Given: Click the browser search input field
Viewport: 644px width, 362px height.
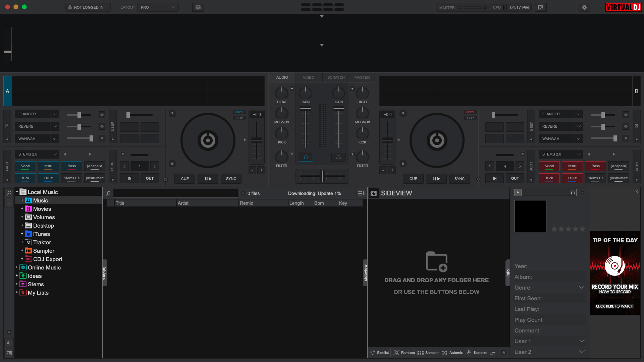Looking at the screenshot, I should click(175, 193).
